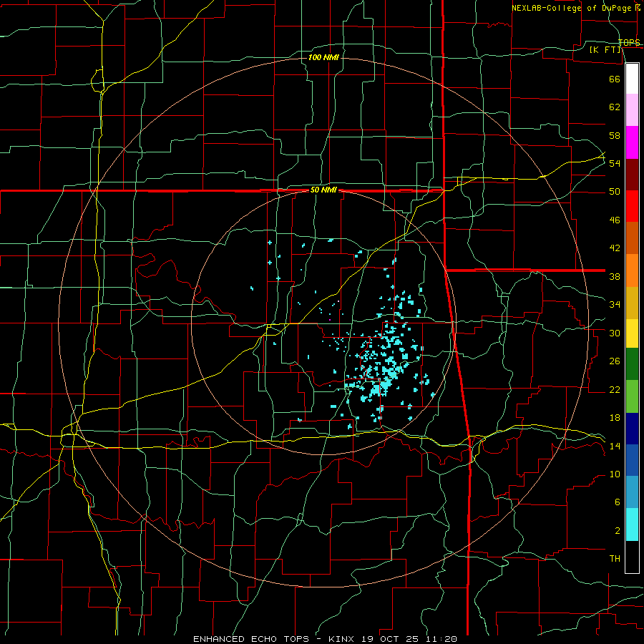Click the ENHANCED ECHO TOPS KINX caption
This screenshot has height=644, width=644.
click(325, 639)
